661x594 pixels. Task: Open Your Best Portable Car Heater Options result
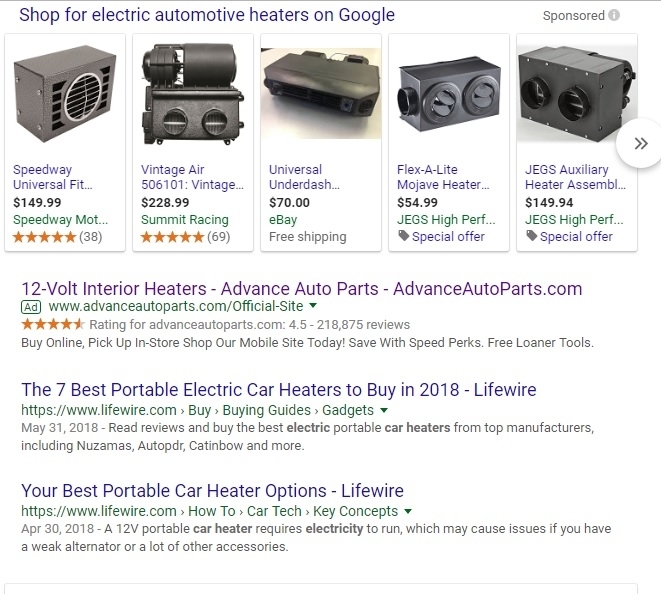tap(212, 491)
